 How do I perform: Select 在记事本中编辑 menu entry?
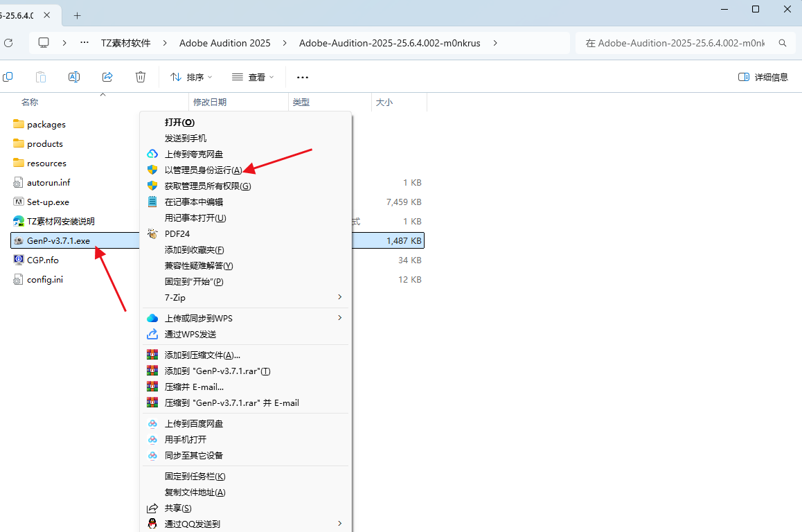246,202
